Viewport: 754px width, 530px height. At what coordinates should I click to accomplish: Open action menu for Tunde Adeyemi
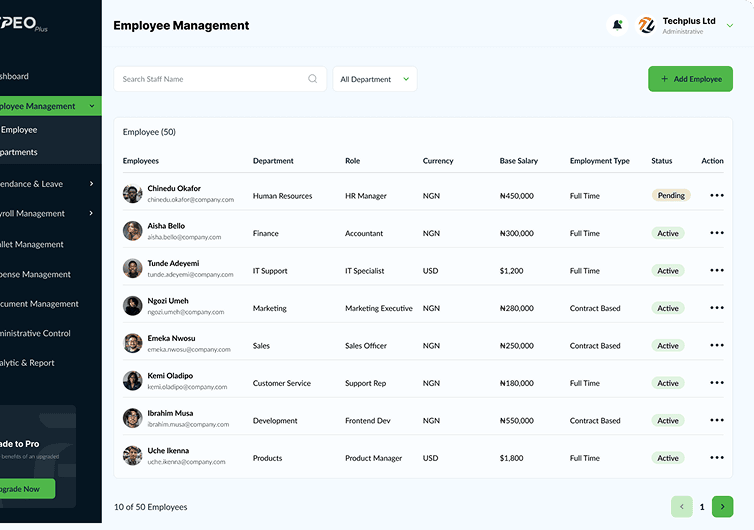tap(716, 270)
